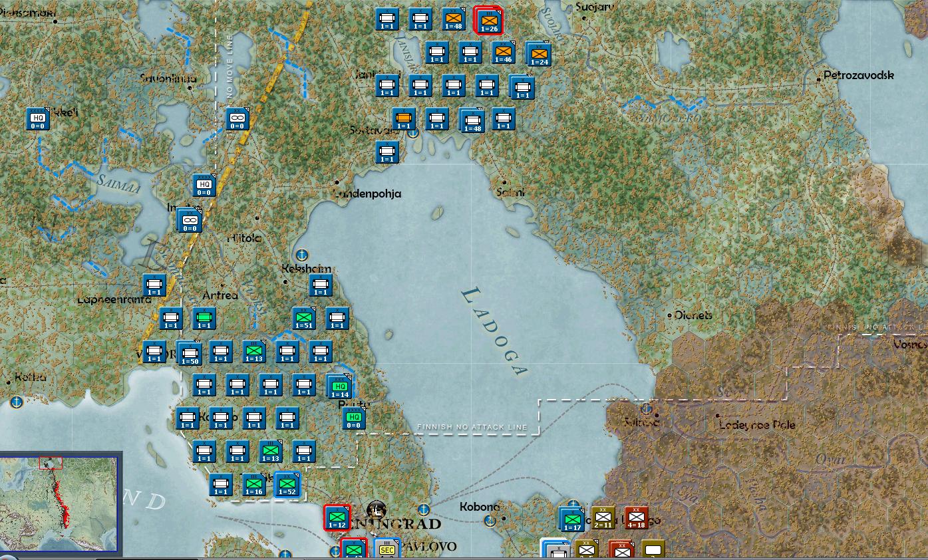Select the 1=1 counter above Lapeenranta
Screen dimensions: 928x560
pyautogui.click(x=154, y=285)
